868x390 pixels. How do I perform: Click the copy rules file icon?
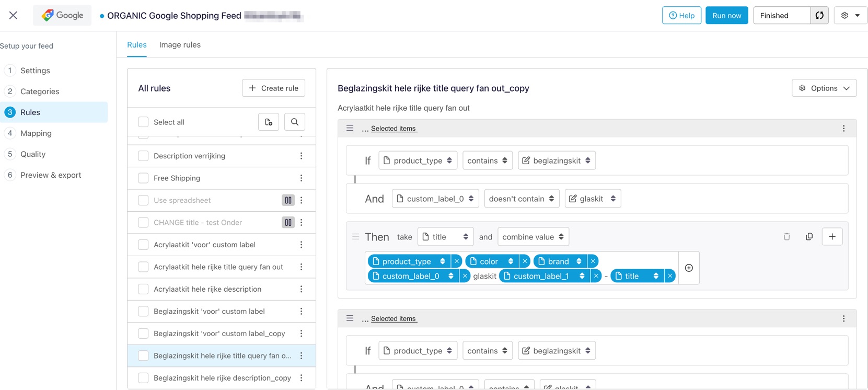pos(269,122)
